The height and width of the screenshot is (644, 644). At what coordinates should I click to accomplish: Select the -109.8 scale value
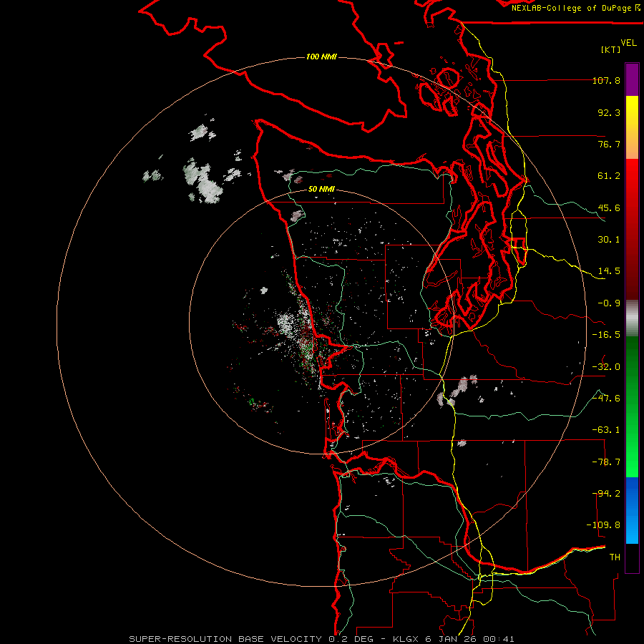[x=603, y=525]
